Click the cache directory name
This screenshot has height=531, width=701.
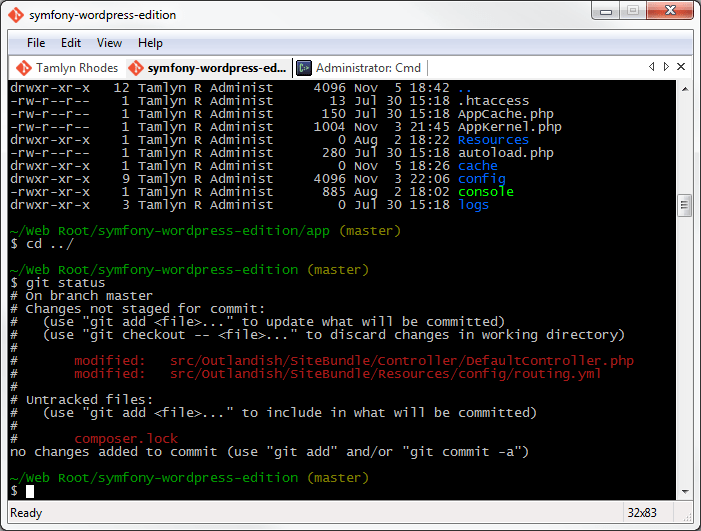pos(477,166)
